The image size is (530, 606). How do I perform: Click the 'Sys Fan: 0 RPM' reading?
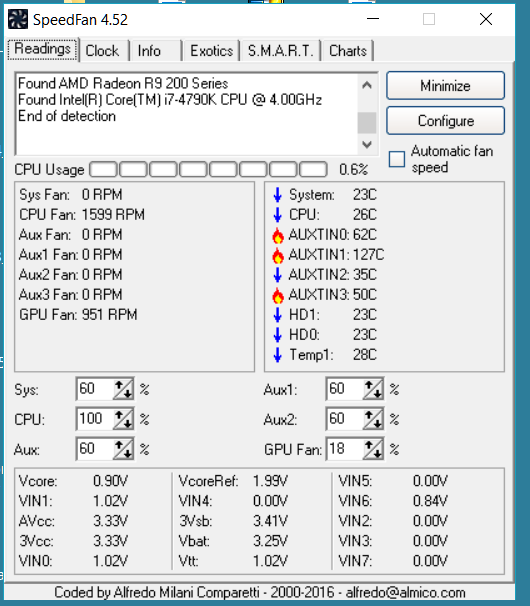click(71, 194)
